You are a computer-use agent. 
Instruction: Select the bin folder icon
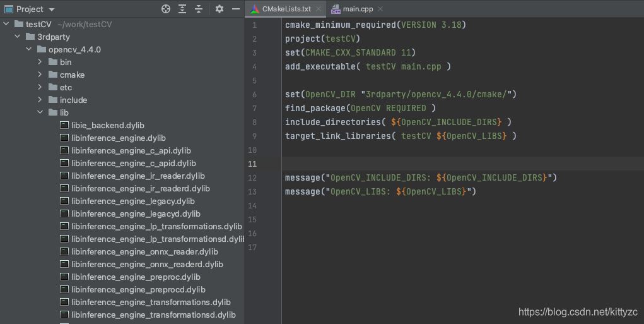[x=53, y=62]
